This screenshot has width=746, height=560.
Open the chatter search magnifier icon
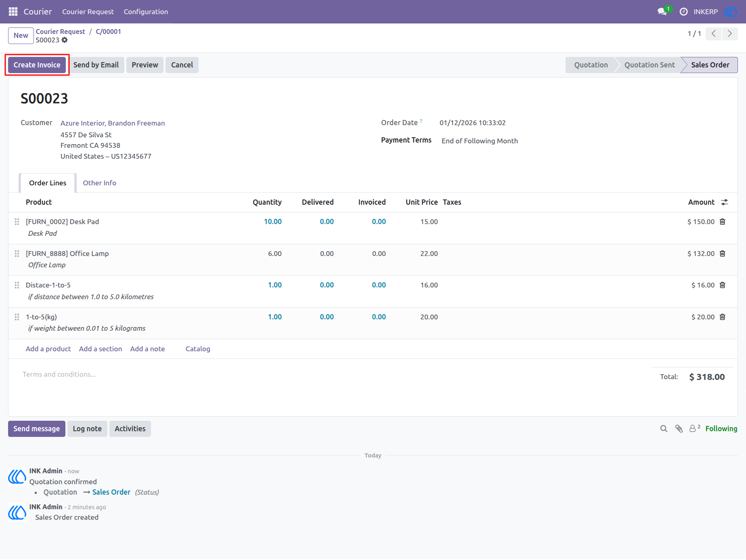[664, 429]
